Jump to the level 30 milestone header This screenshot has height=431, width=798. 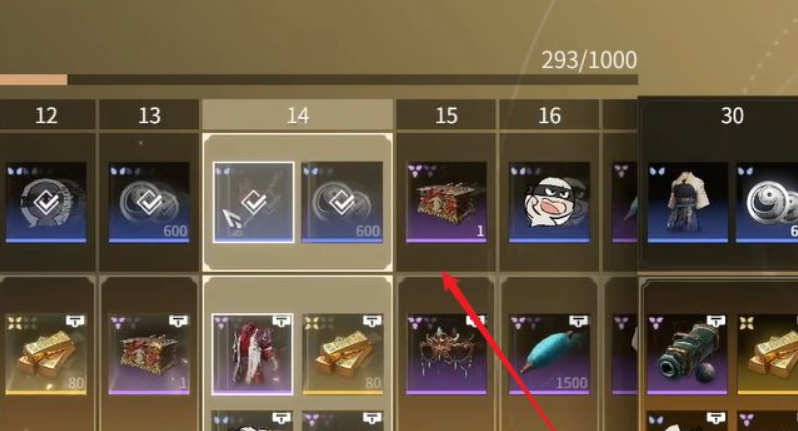coord(732,116)
